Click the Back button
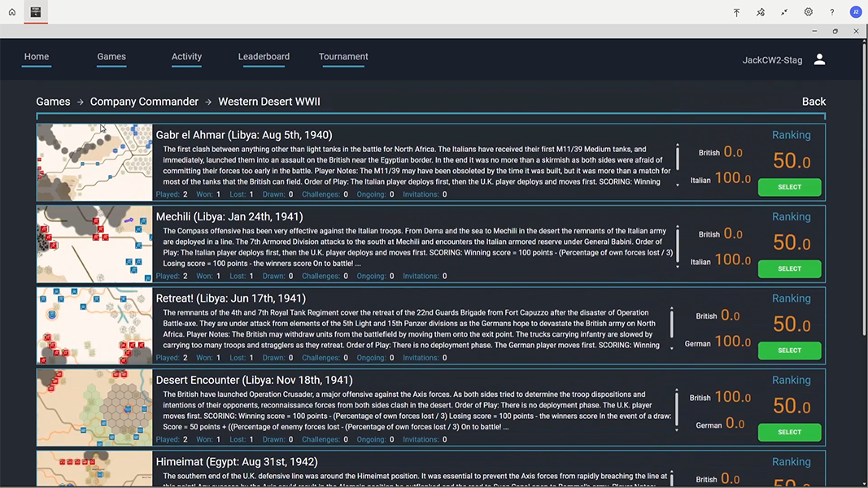Screen dimensions: 868x488 [x=813, y=101]
